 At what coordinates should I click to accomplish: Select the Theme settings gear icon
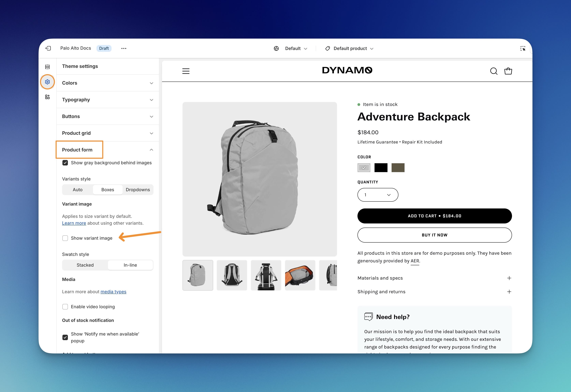pos(47,82)
